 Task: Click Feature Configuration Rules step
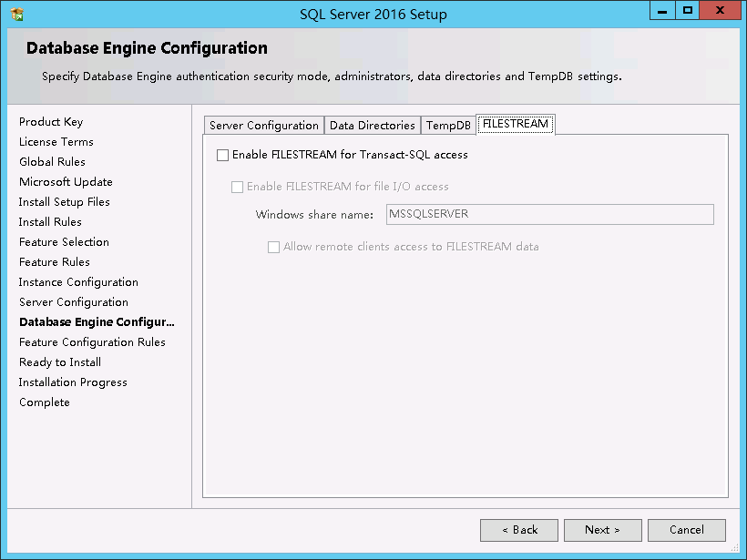(92, 341)
